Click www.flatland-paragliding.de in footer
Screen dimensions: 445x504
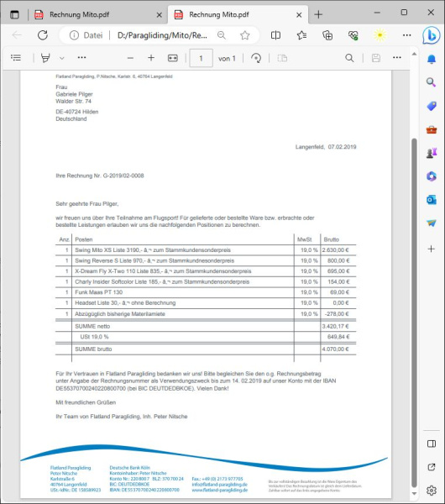point(220,491)
